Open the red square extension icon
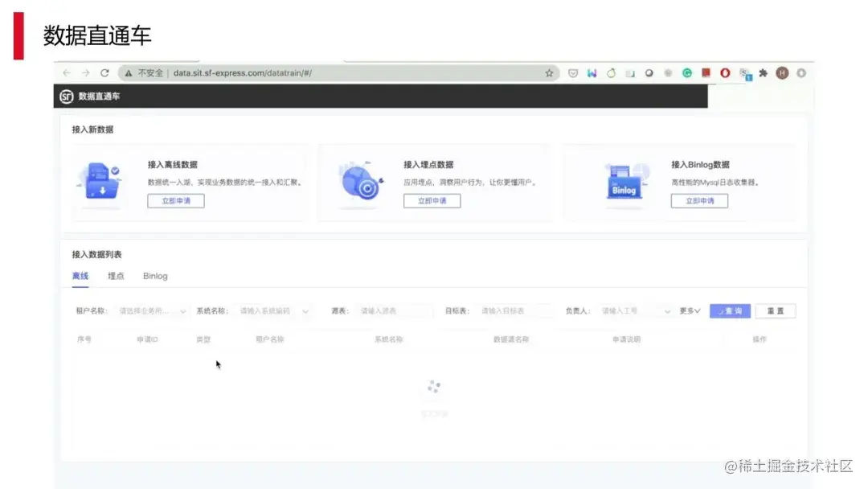The image size is (868, 489). [x=706, y=72]
